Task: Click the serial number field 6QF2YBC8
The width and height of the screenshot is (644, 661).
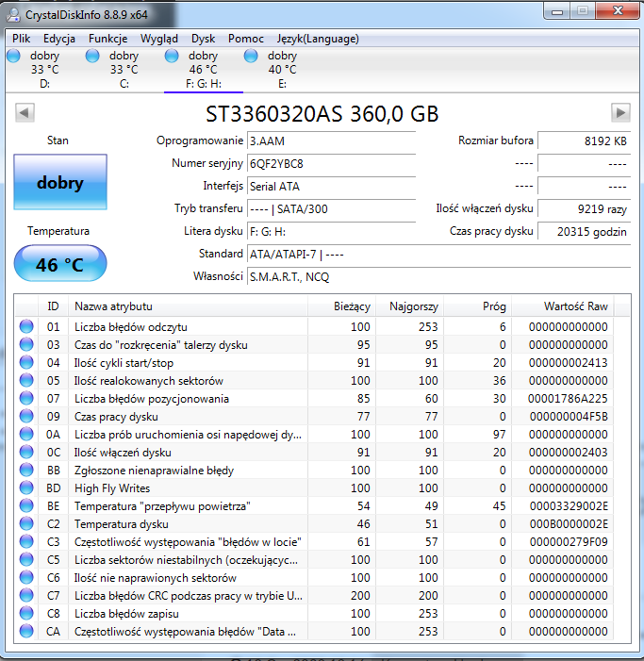Action: (x=331, y=163)
